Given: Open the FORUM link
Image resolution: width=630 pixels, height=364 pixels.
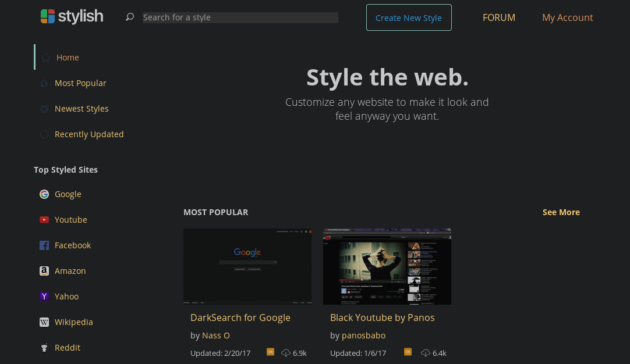Looking at the screenshot, I should (498, 17).
